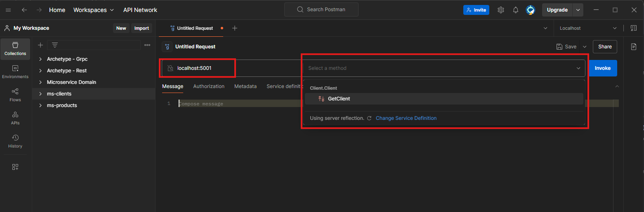Viewport: 644px width, 212px height.
Task: Expand the ms-clients collection
Action: pyautogui.click(x=40, y=94)
